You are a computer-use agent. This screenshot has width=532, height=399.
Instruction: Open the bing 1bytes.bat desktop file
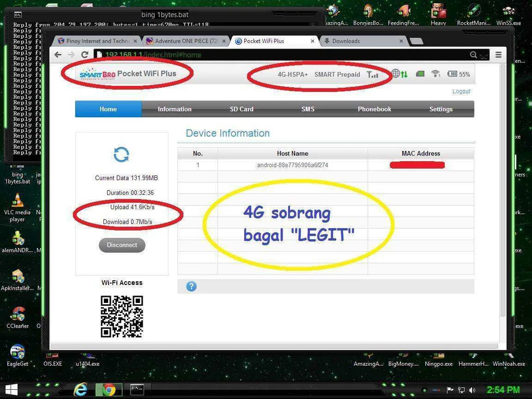pyautogui.click(x=18, y=174)
